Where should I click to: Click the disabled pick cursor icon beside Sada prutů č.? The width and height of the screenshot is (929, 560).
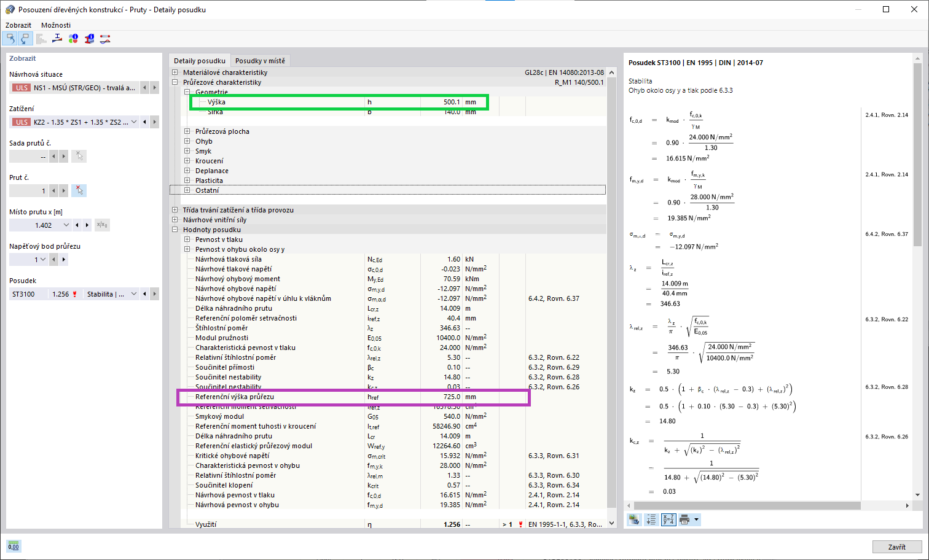pos(79,156)
